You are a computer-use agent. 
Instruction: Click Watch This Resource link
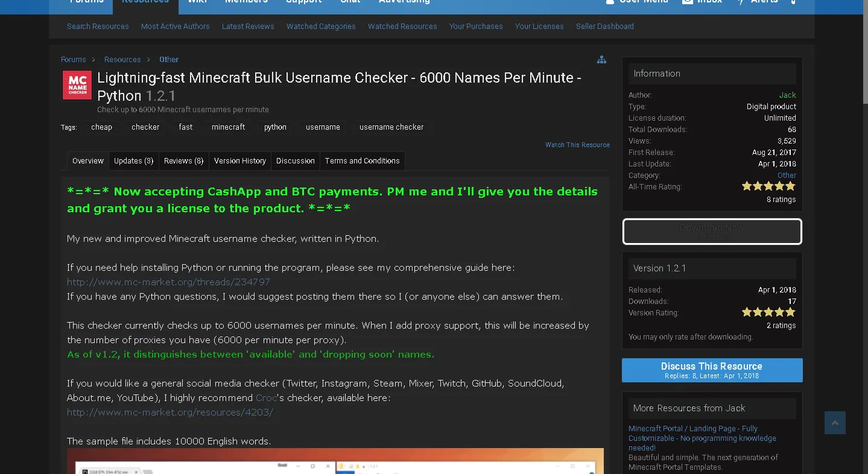click(577, 145)
